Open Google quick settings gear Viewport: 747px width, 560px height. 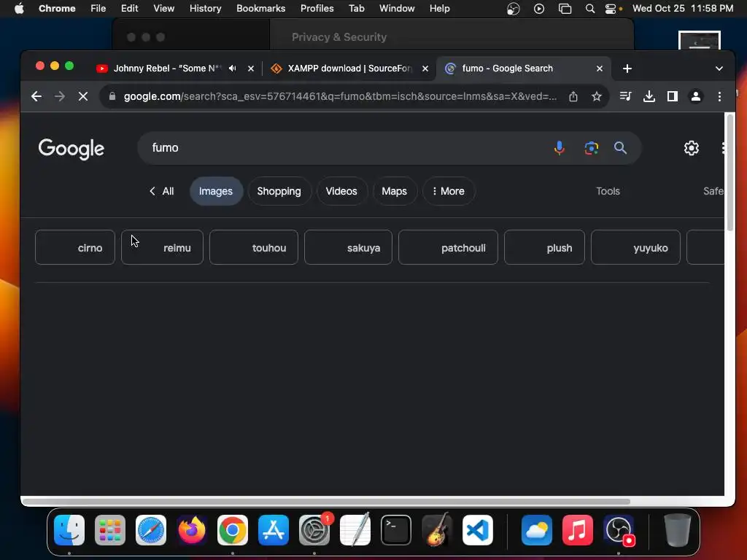coord(692,148)
